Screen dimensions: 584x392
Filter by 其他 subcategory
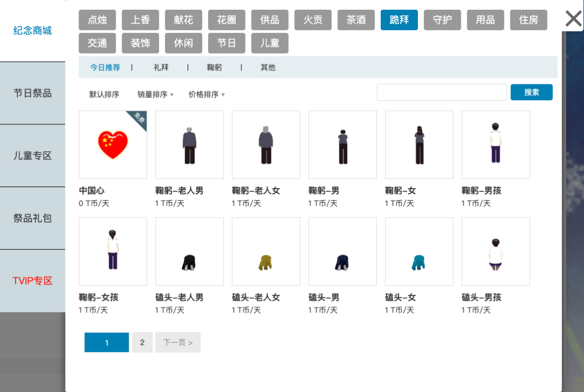tap(268, 68)
